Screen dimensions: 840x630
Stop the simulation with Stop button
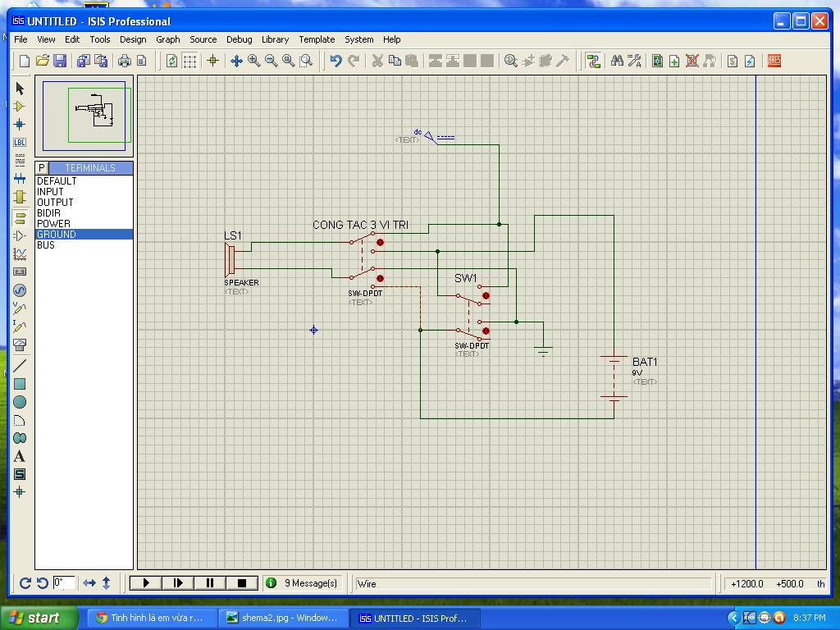tap(241, 583)
